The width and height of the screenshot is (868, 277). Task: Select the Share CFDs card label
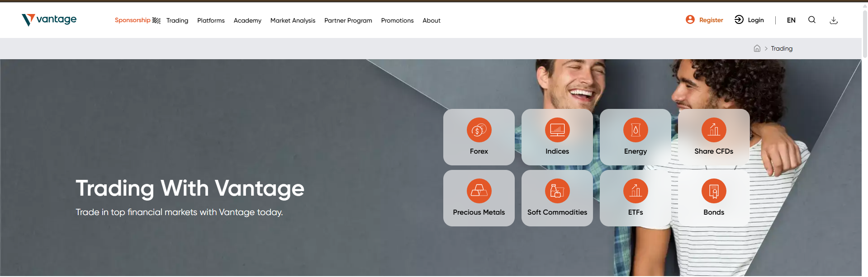point(714,151)
